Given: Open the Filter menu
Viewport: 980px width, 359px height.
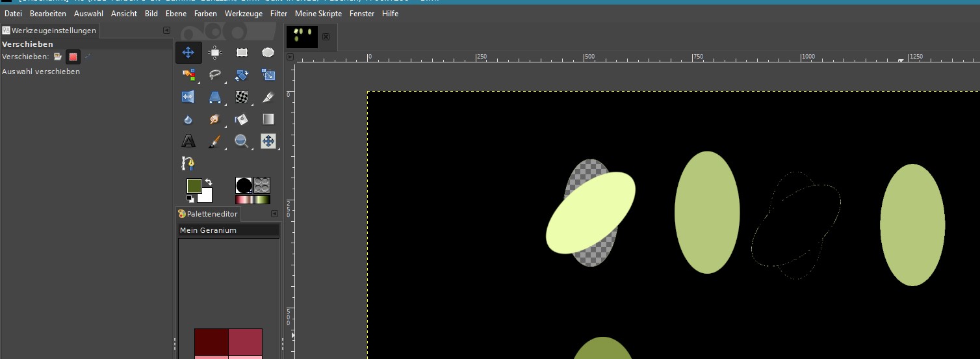Looking at the screenshot, I should 279,14.
